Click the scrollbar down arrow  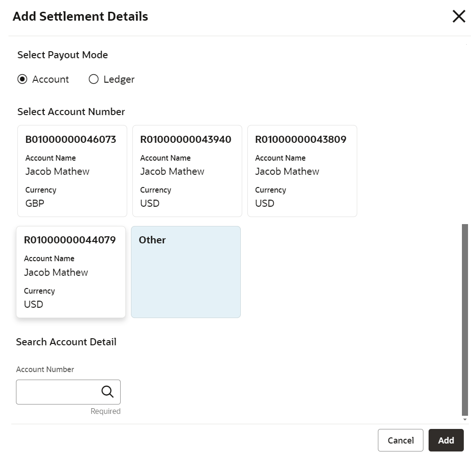click(465, 419)
